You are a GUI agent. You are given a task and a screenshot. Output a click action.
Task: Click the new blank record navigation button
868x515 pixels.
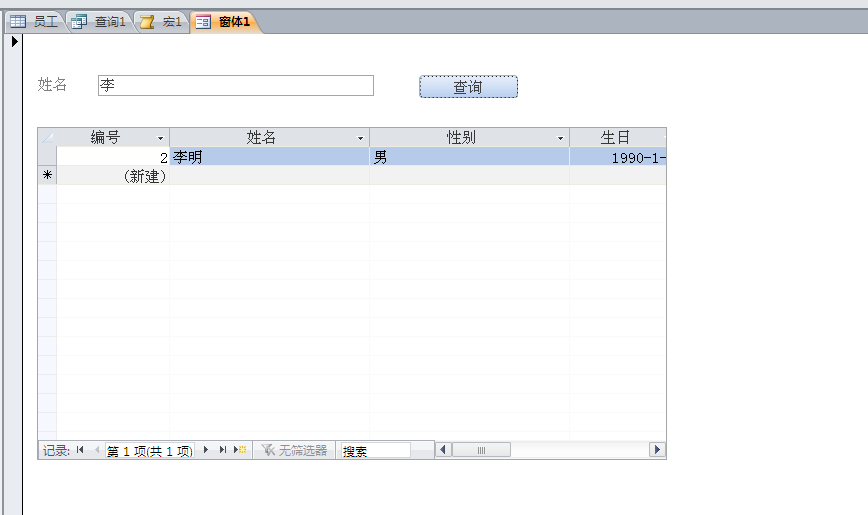point(240,450)
